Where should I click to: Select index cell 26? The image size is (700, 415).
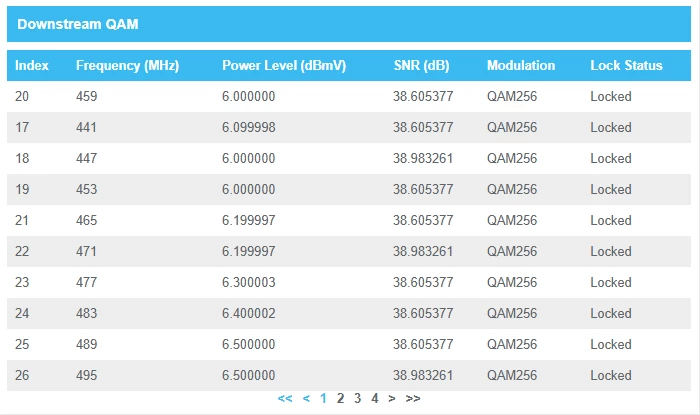22,375
